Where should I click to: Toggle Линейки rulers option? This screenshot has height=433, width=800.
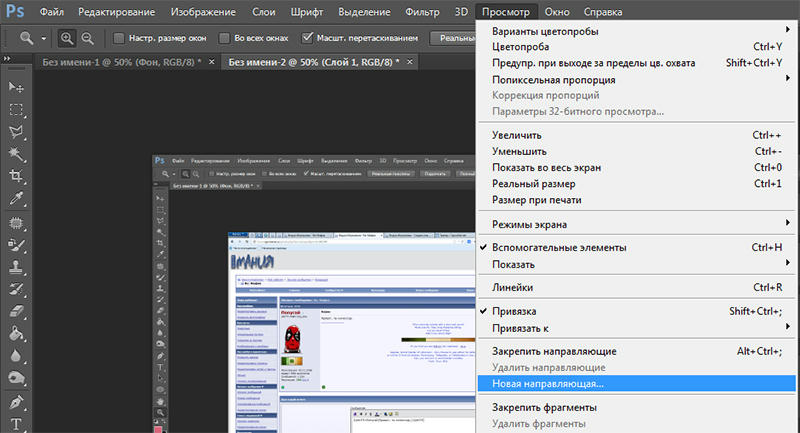[x=637, y=287]
